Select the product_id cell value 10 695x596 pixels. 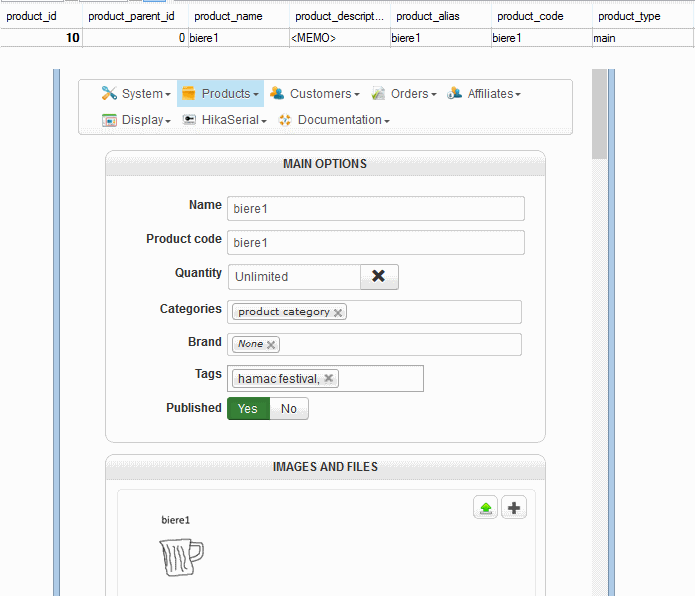[x=41, y=38]
